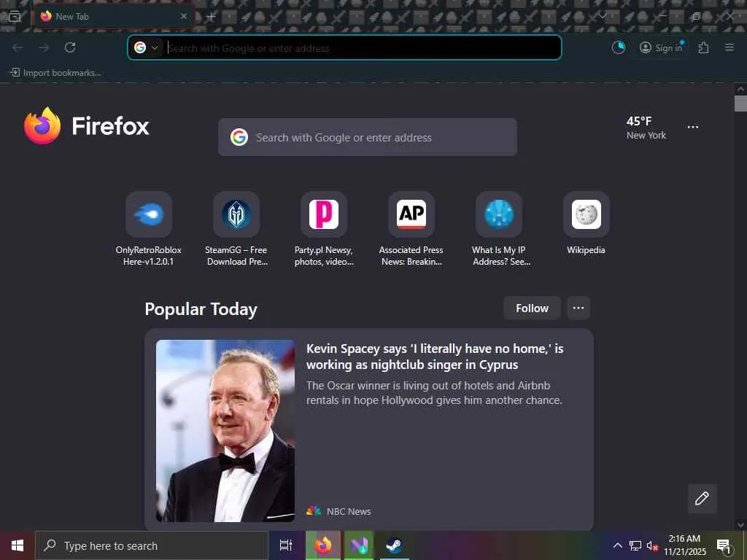
Task: Click the pencil customize new tab button
Action: click(702, 499)
